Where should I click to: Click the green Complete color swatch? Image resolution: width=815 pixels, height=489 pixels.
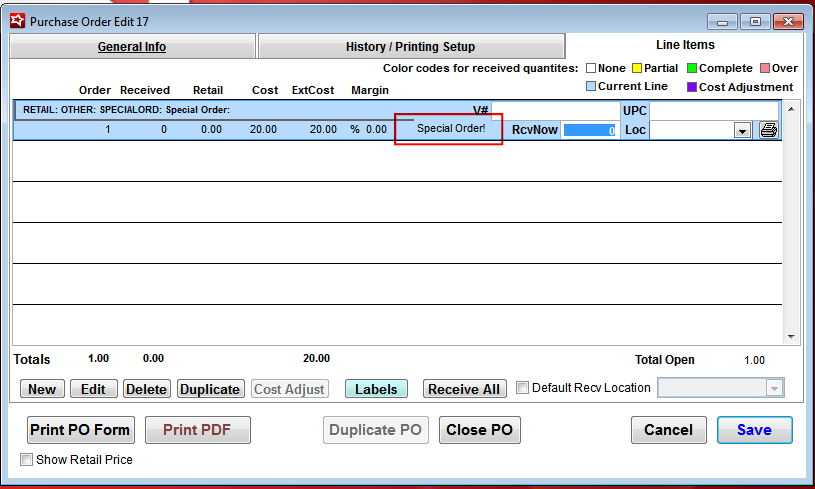point(692,68)
